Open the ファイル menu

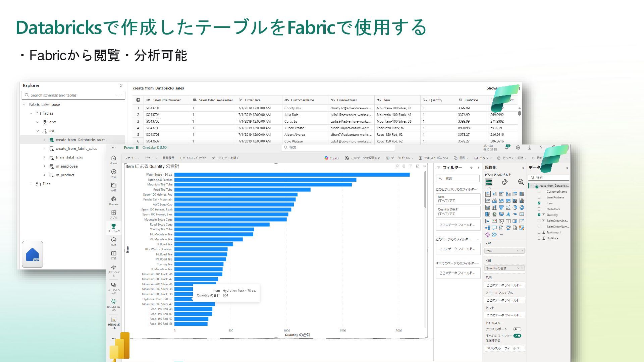coord(130,158)
